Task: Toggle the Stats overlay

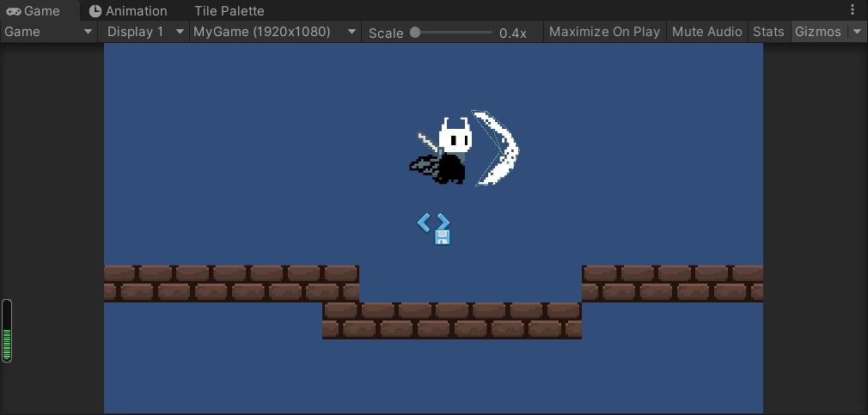Action: pyautogui.click(x=768, y=32)
